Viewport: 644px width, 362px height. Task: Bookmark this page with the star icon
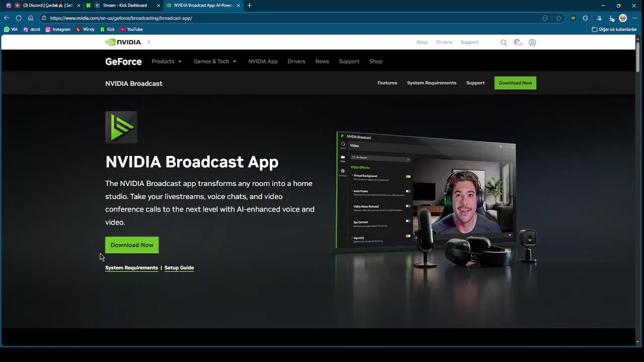tap(558, 18)
